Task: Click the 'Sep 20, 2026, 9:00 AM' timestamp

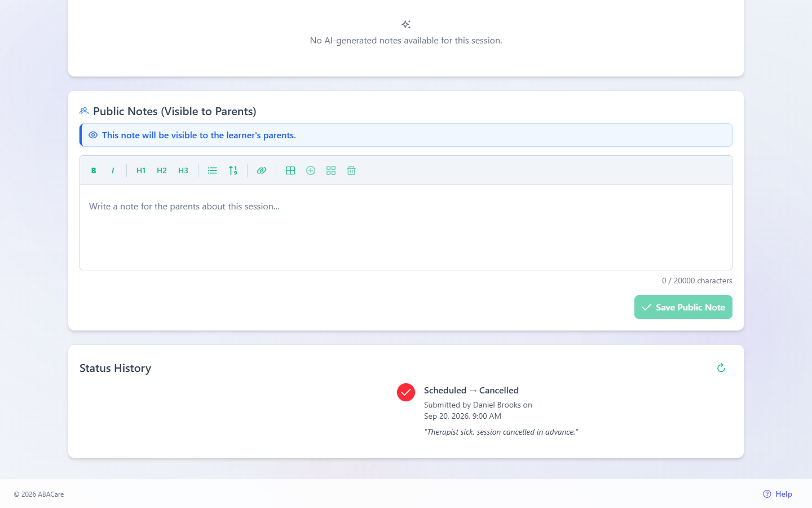Action: click(x=462, y=416)
